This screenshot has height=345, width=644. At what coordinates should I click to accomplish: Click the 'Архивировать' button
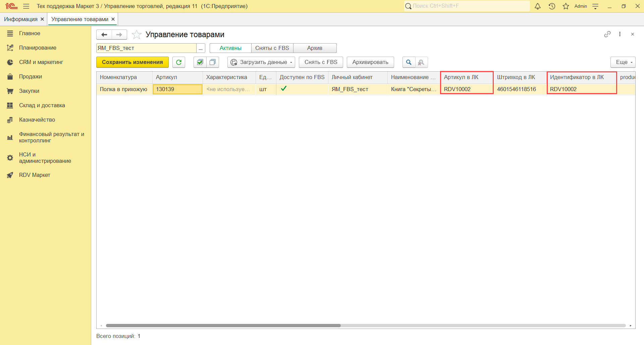(x=370, y=62)
